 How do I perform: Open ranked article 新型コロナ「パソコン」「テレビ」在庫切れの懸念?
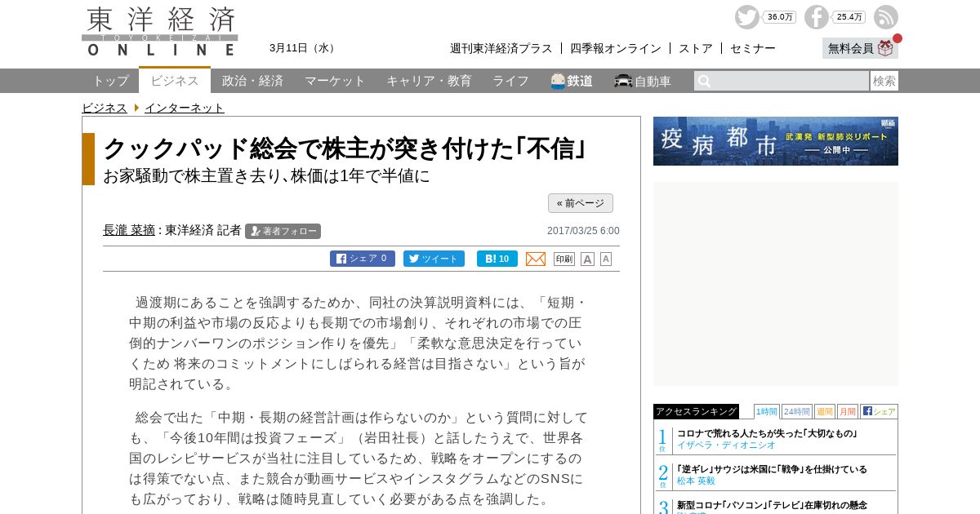772,505
